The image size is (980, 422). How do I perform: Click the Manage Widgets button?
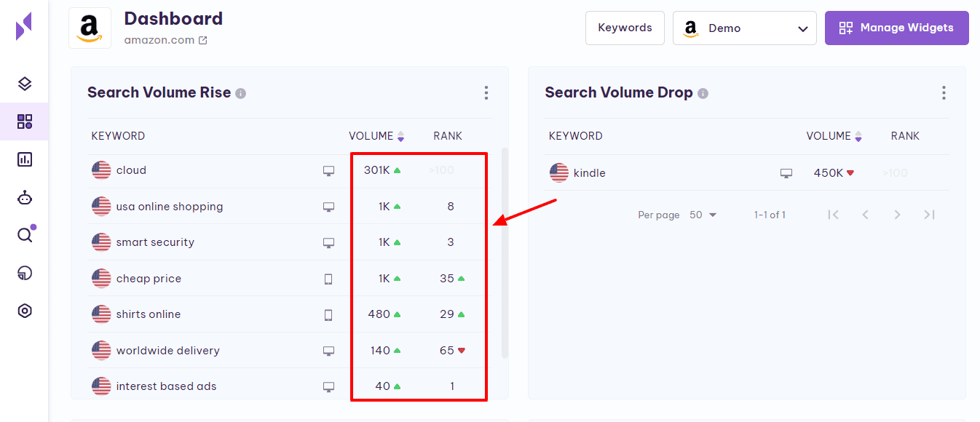(x=896, y=28)
